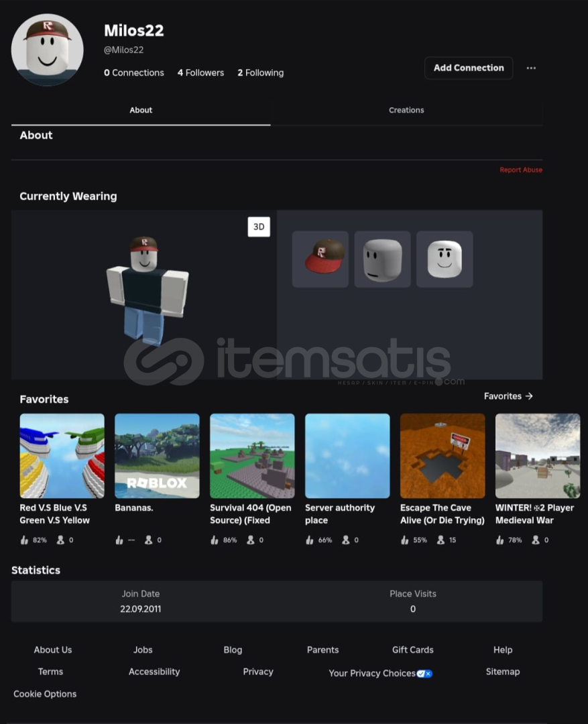Viewport: 588px width, 724px height.
Task: Open Red V.S Blue V.S Green thumbnail
Action: click(62, 456)
